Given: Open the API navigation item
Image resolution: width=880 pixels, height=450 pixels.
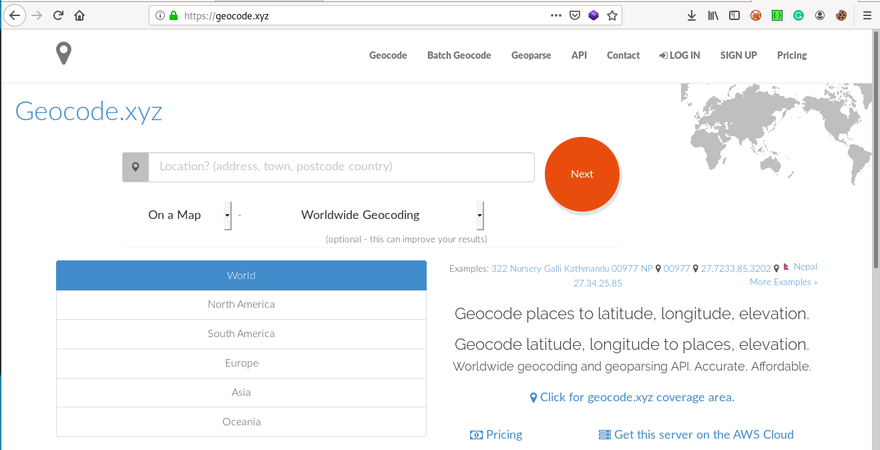Looking at the screenshot, I should (579, 56).
